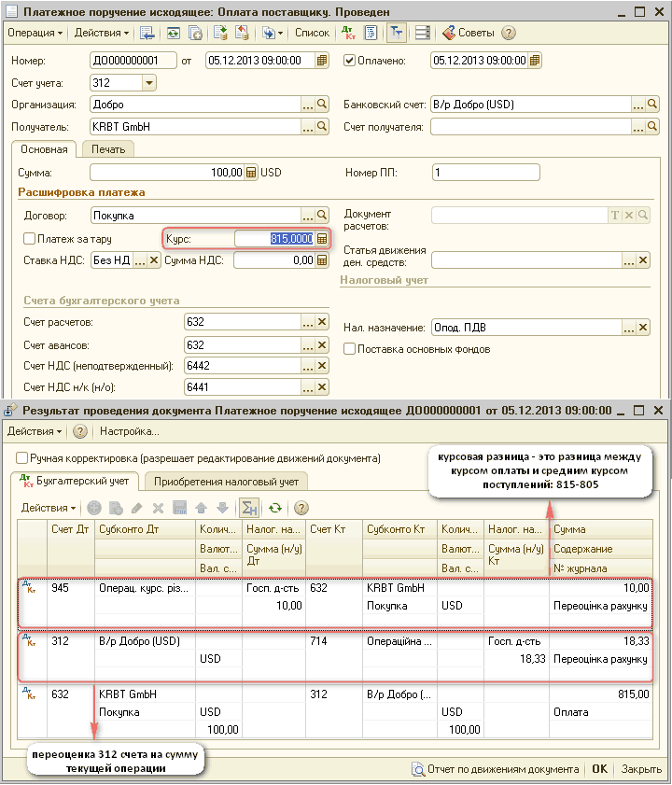Click Отчет по движениям документа
Viewport: 672px width, 785px height.
[496, 770]
